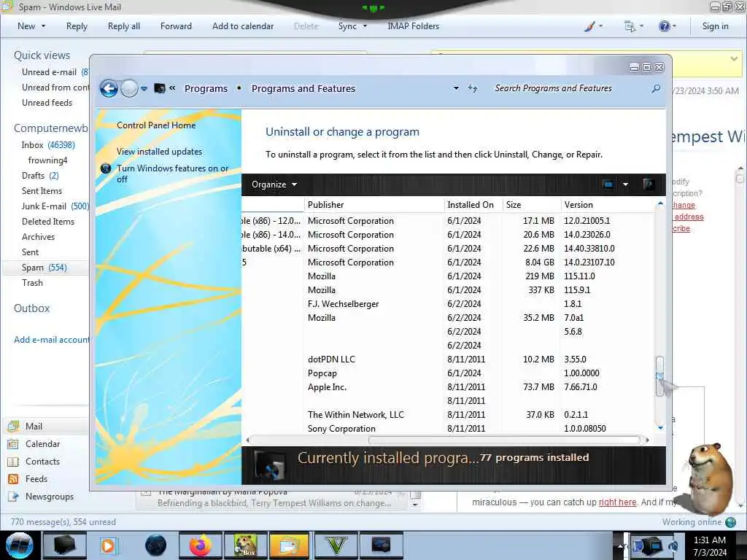The height and width of the screenshot is (560, 747).
Task: Click Turn Windows features on or off
Action: (172, 174)
